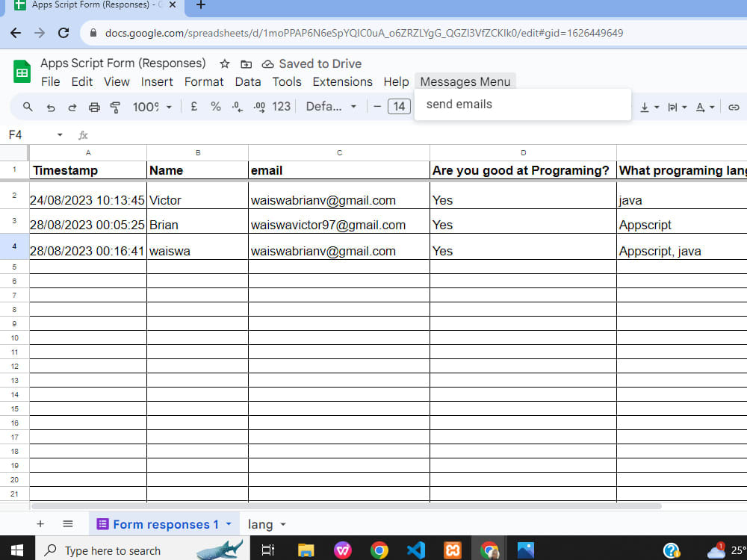Viewport: 747px width, 560px height.
Task: Format selection as currency
Action: click(x=193, y=106)
